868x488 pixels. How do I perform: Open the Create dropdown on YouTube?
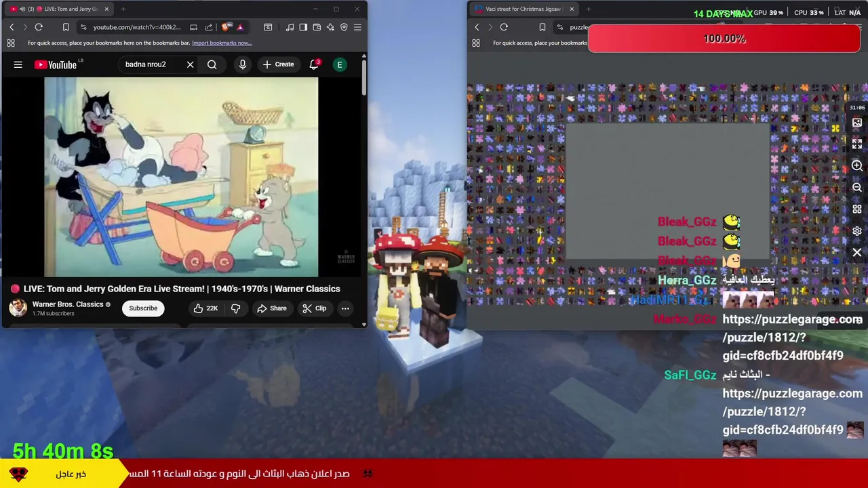278,64
